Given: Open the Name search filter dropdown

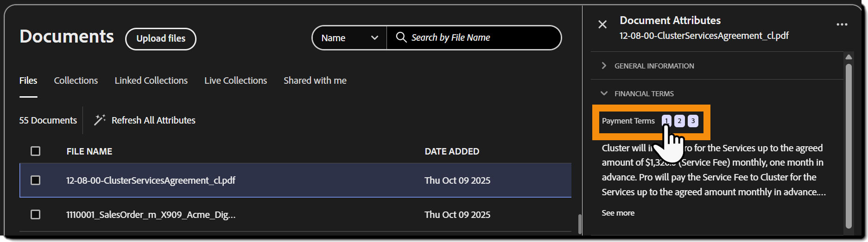Looking at the screenshot, I should coord(349,38).
